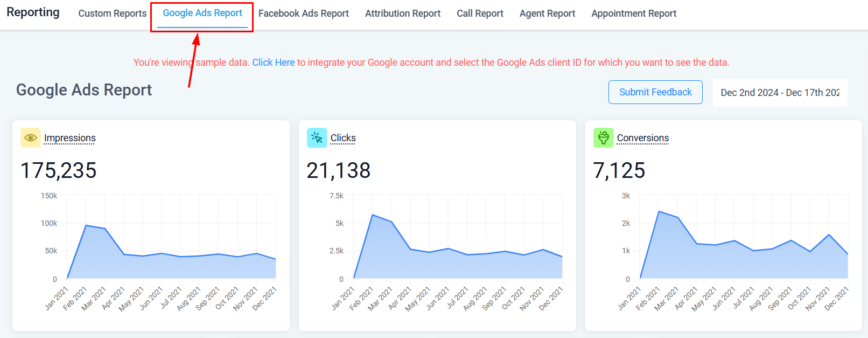
Task: Go to the Call Report tab
Action: click(480, 13)
